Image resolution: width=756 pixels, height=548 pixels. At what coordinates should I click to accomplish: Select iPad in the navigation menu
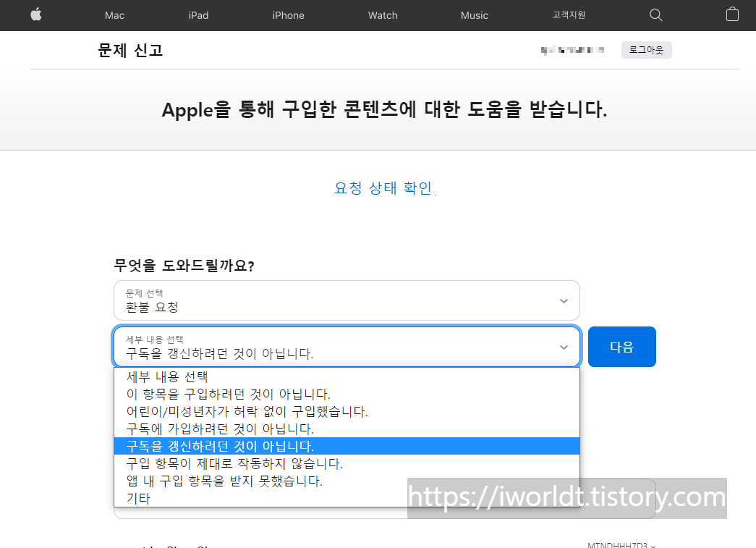[198, 14]
